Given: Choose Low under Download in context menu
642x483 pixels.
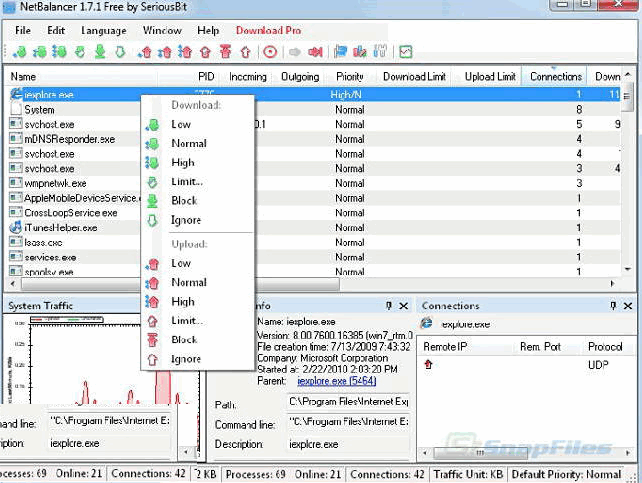Looking at the screenshot, I should (x=197, y=124).
